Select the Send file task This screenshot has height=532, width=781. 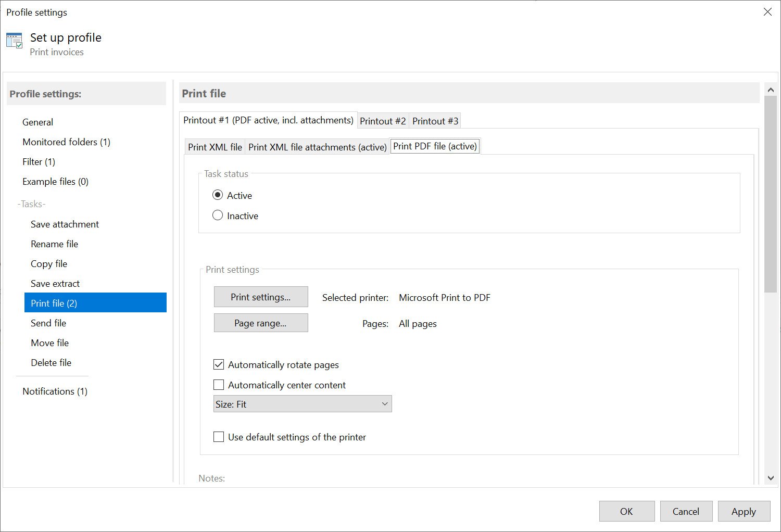48,323
